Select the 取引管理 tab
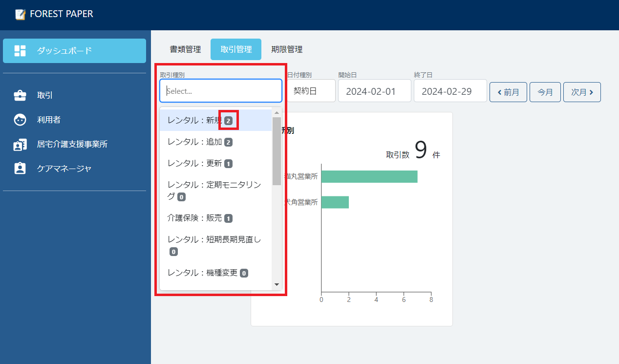The image size is (619, 364). coord(236,49)
